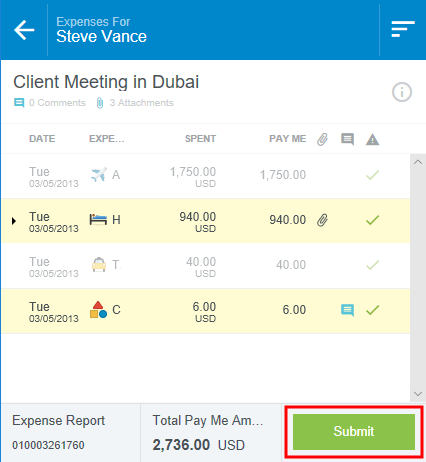Open attachment paperclip on 940.00 row
This screenshot has height=462, width=426.
pos(322,220)
